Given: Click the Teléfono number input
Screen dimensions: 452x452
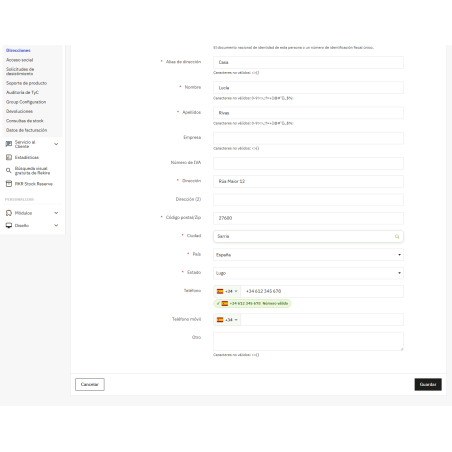Looking at the screenshot, I should click(x=322, y=291).
